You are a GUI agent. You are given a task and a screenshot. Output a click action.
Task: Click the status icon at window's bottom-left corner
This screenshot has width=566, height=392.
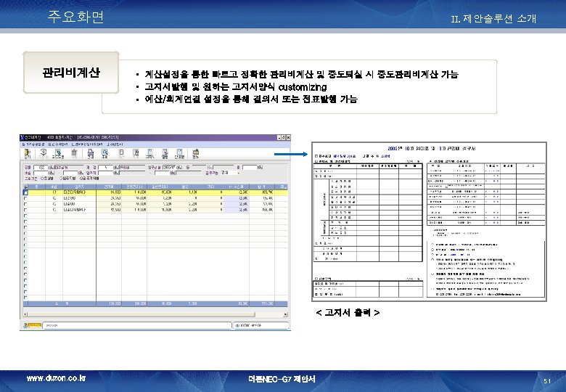(x=26, y=325)
